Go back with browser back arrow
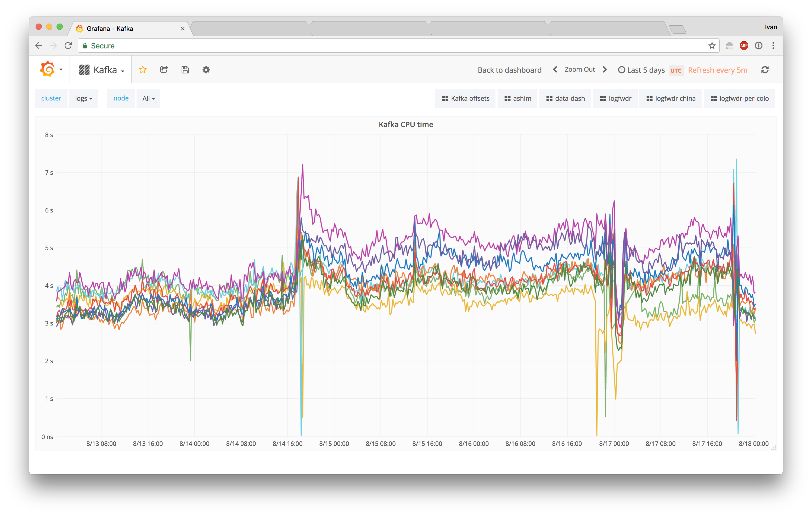The height and width of the screenshot is (516, 812). point(39,46)
